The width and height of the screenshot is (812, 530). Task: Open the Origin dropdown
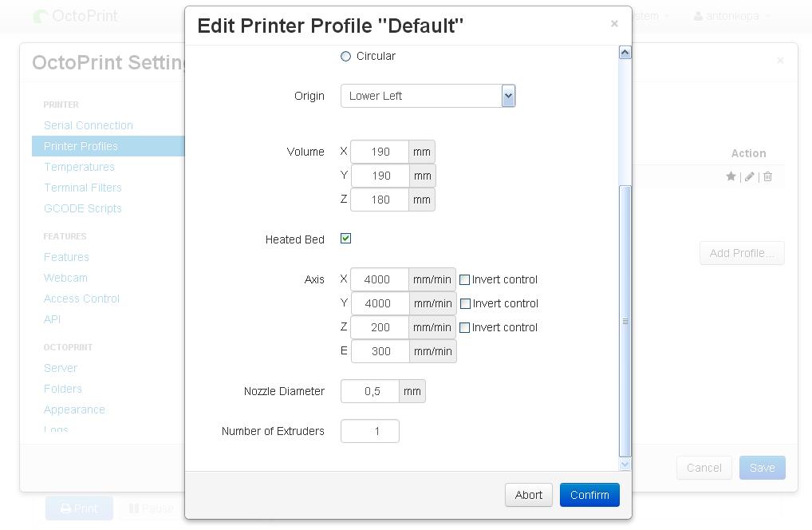pos(428,96)
